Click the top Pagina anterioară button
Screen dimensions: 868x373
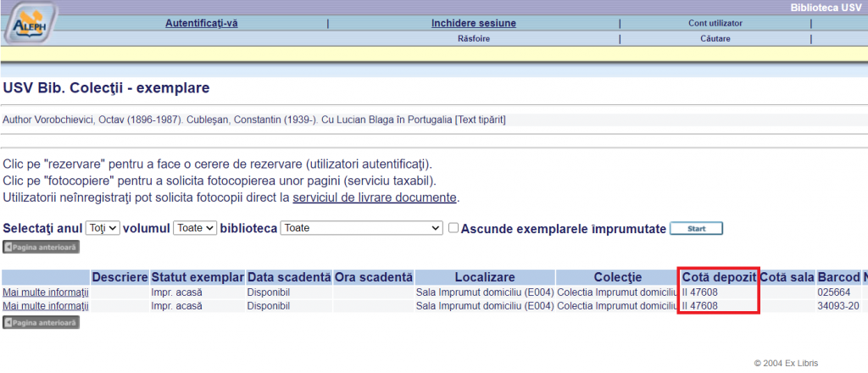point(42,248)
